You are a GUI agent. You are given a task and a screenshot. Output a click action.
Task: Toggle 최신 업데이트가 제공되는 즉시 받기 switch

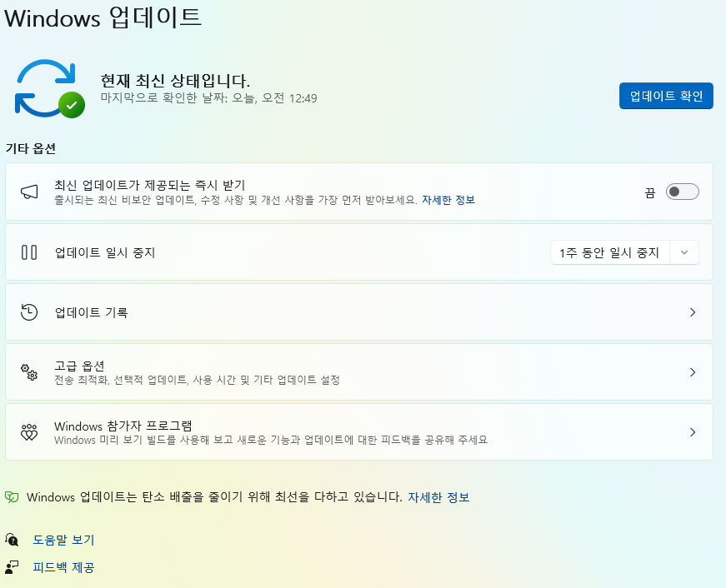coord(682,192)
